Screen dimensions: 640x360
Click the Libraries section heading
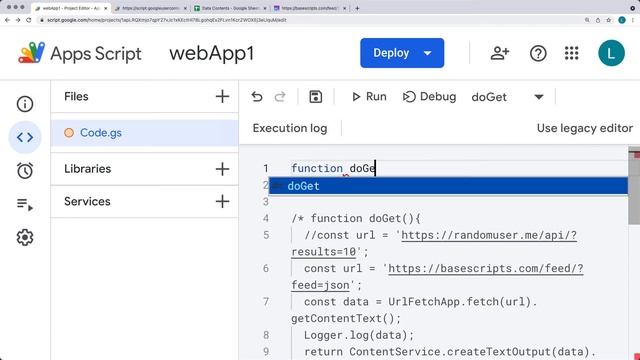87,169
